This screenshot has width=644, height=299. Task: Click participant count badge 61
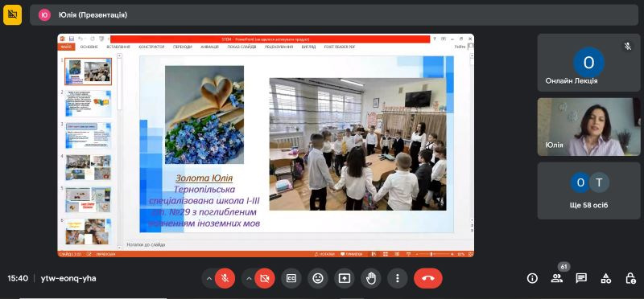[563, 267]
